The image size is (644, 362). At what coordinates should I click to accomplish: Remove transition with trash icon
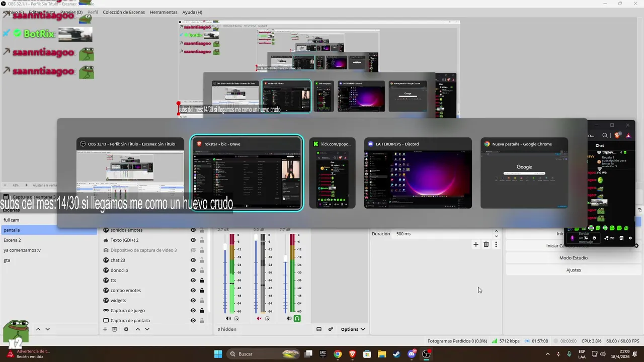tap(486, 244)
